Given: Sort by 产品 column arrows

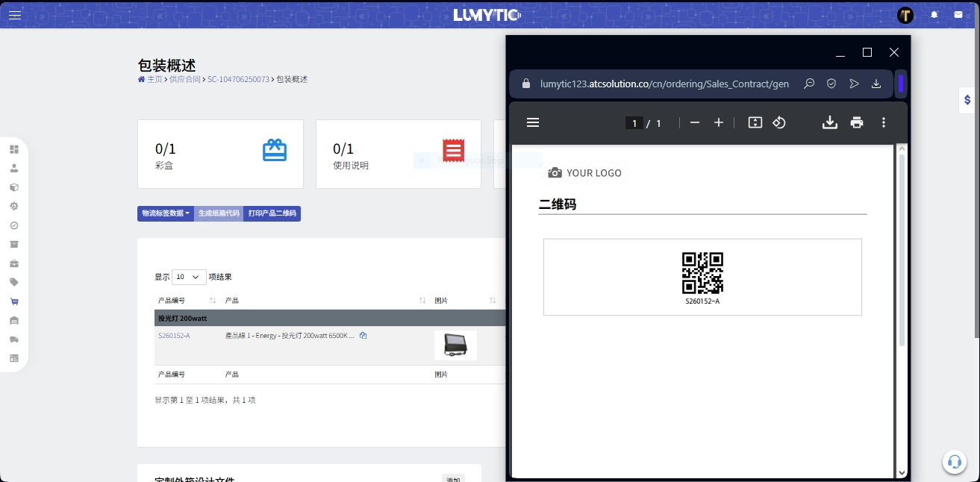Looking at the screenshot, I should pyautogui.click(x=422, y=301).
